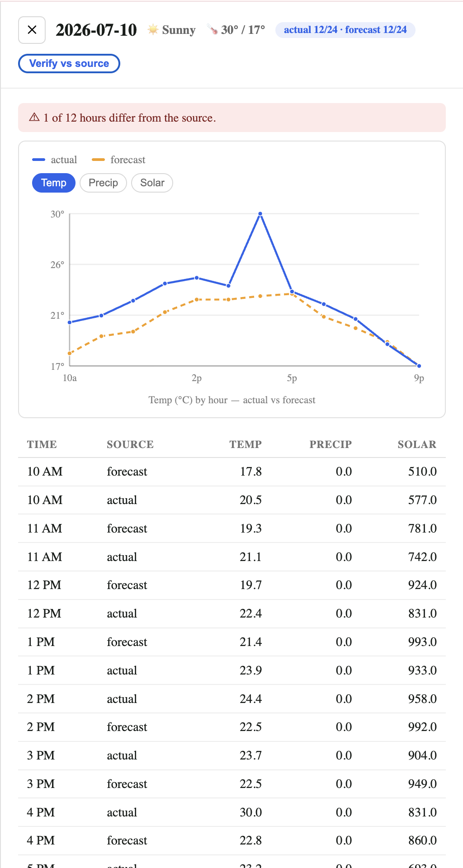463x868 pixels.
Task: Sort by the PRECIP column header
Action: (x=331, y=444)
